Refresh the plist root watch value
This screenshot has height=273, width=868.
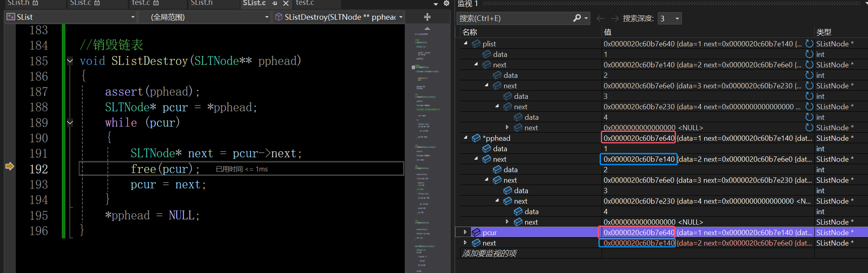tap(809, 44)
